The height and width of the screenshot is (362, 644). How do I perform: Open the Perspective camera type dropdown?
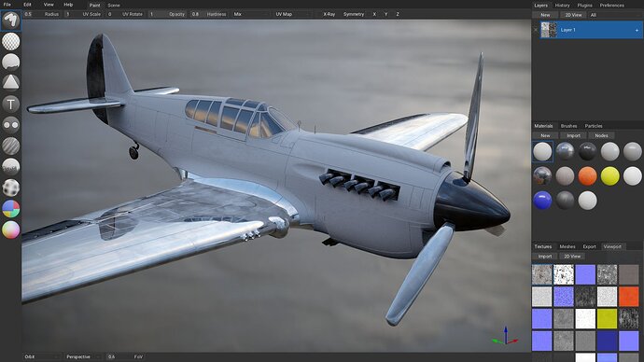[82, 356]
